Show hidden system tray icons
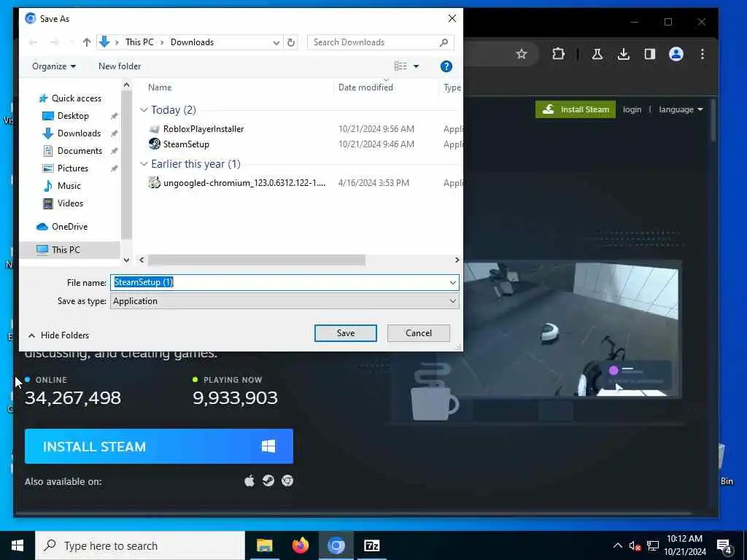Screen dimensions: 747x560 (x=617, y=545)
